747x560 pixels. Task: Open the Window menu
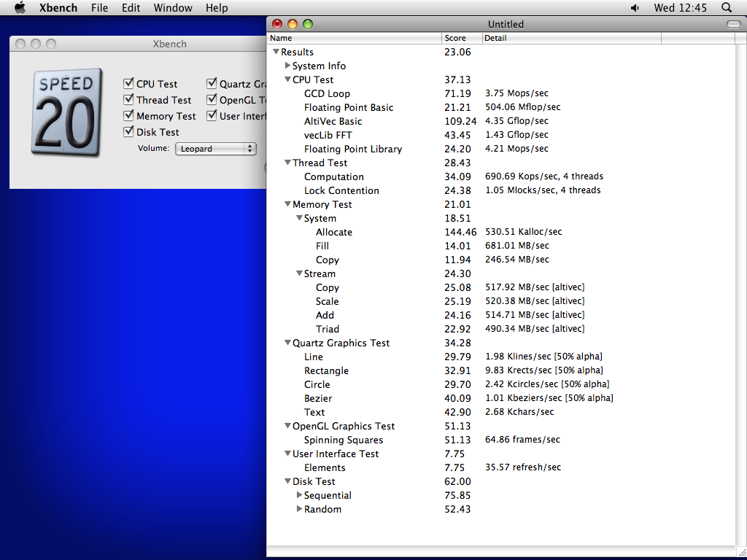173,7
